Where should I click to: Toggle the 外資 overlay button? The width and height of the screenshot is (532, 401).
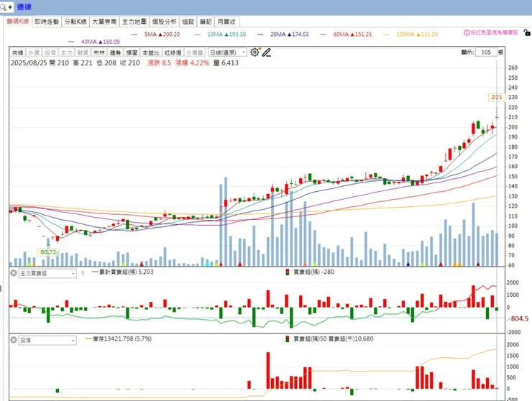click(34, 52)
